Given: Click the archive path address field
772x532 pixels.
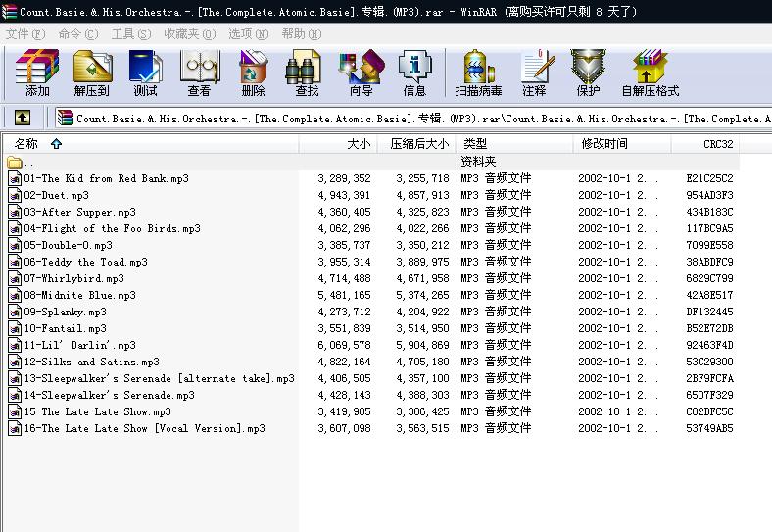Looking at the screenshot, I should pyautogui.click(x=412, y=119).
